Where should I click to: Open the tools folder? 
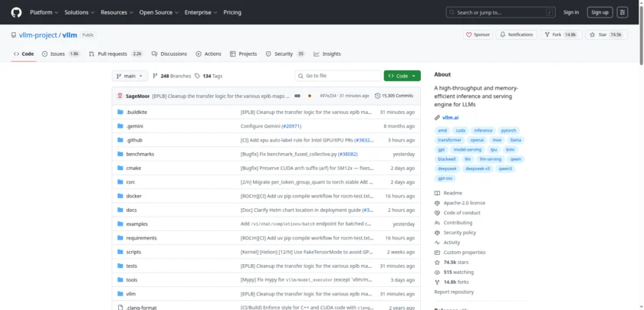[x=132, y=280]
